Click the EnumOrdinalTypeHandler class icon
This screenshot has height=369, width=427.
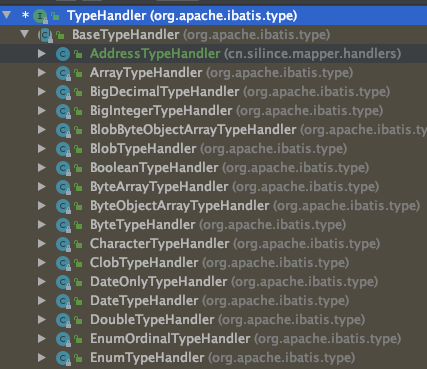tap(63, 339)
